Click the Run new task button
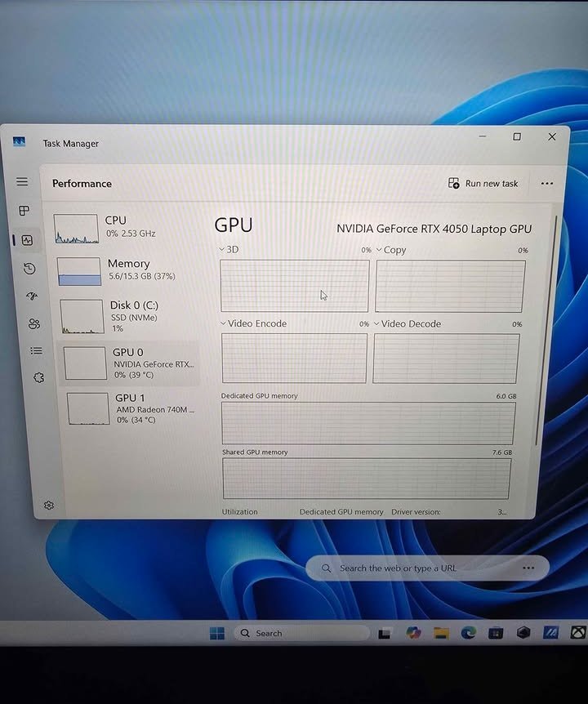588x704 pixels. (x=483, y=183)
